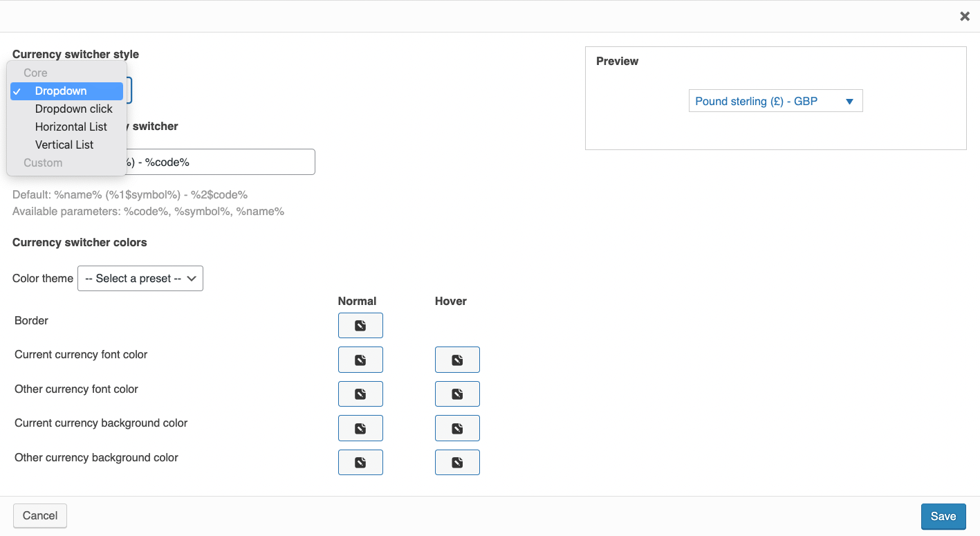Open the hover color picker for other currency font
980x536 pixels.
tap(457, 394)
